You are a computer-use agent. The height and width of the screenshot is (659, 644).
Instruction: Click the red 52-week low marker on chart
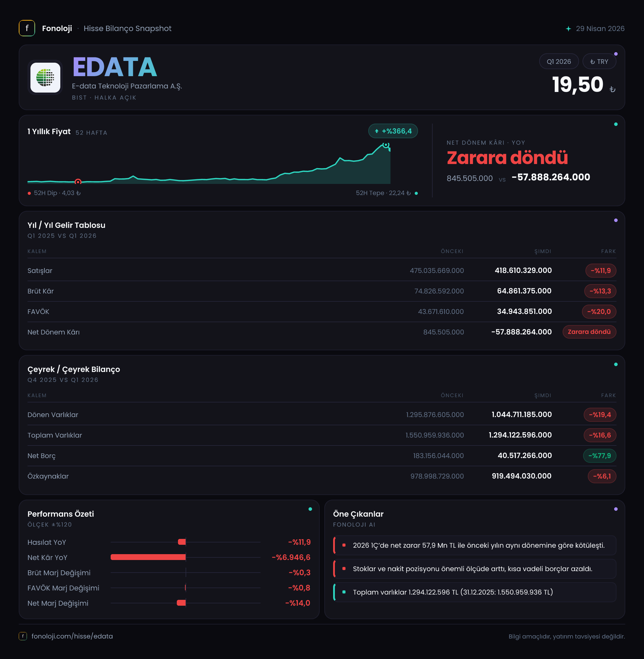click(78, 182)
